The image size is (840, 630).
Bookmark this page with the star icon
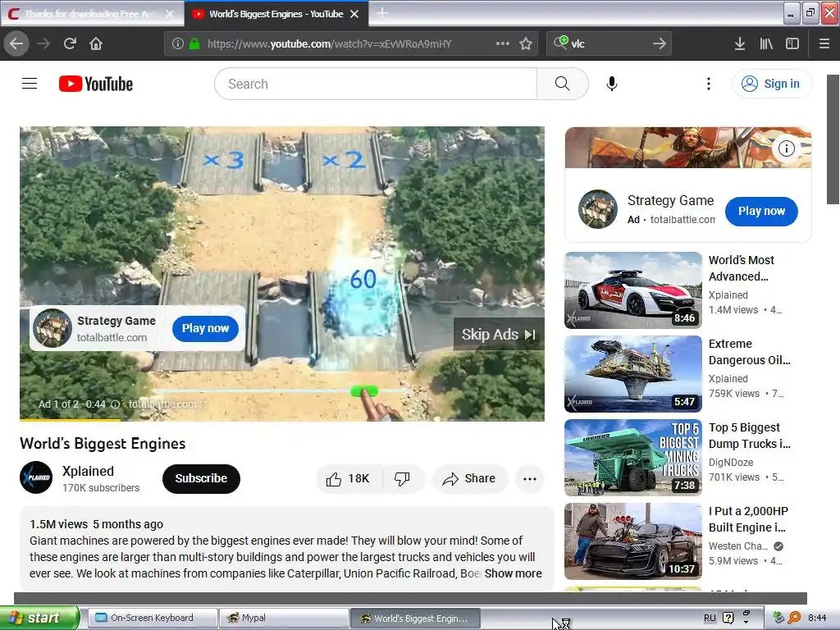click(x=526, y=43)
